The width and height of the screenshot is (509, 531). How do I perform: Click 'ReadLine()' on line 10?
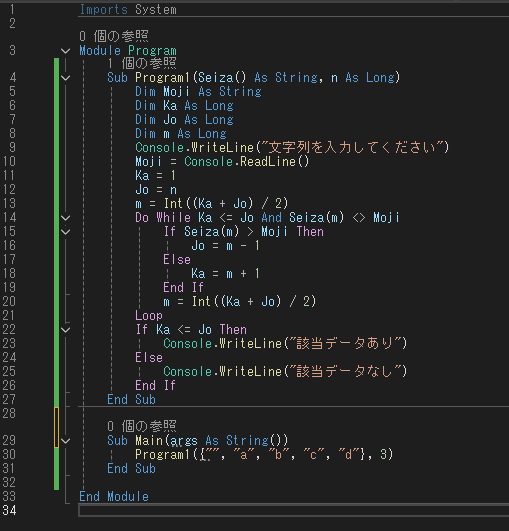tap(275, 162)
